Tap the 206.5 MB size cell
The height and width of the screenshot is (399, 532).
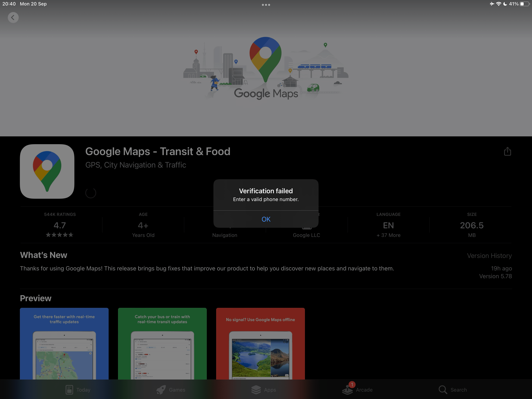click(x=472, y=225)
